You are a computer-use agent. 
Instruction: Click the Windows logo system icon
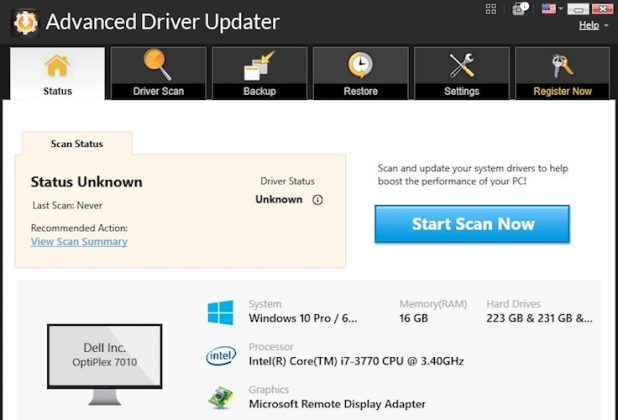click(x=221, y=312)
